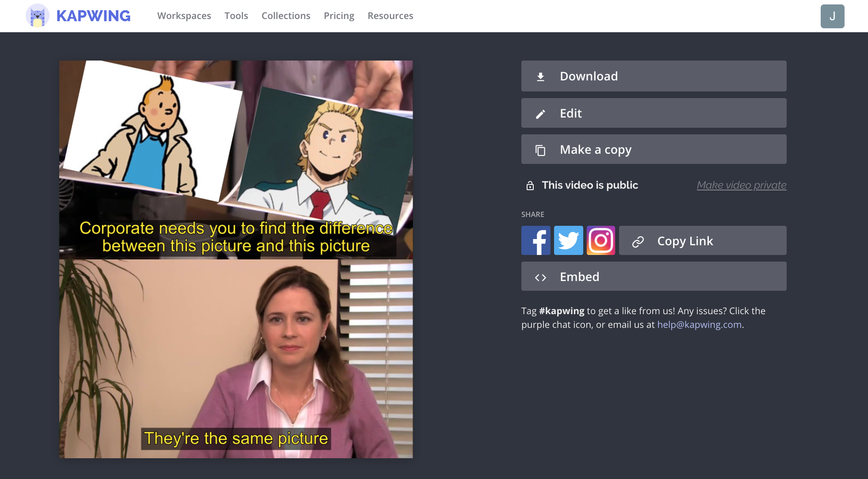Click the Facebook share icon

coord(536,241)
